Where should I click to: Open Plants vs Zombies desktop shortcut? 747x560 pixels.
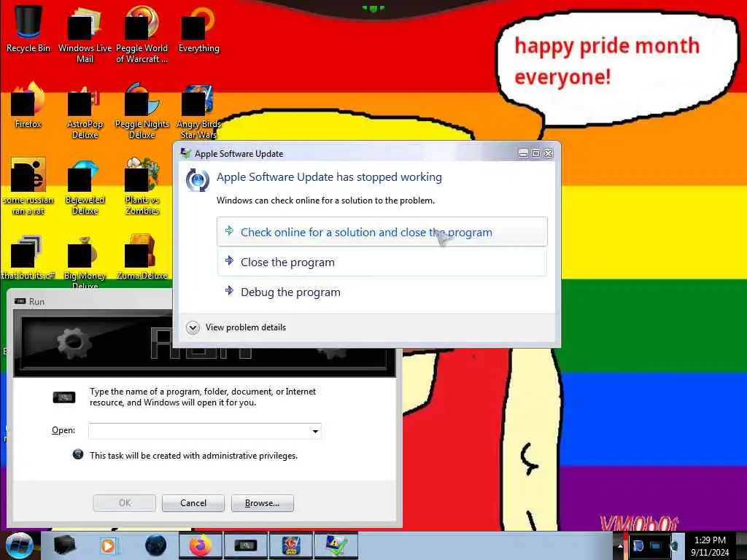142,186
